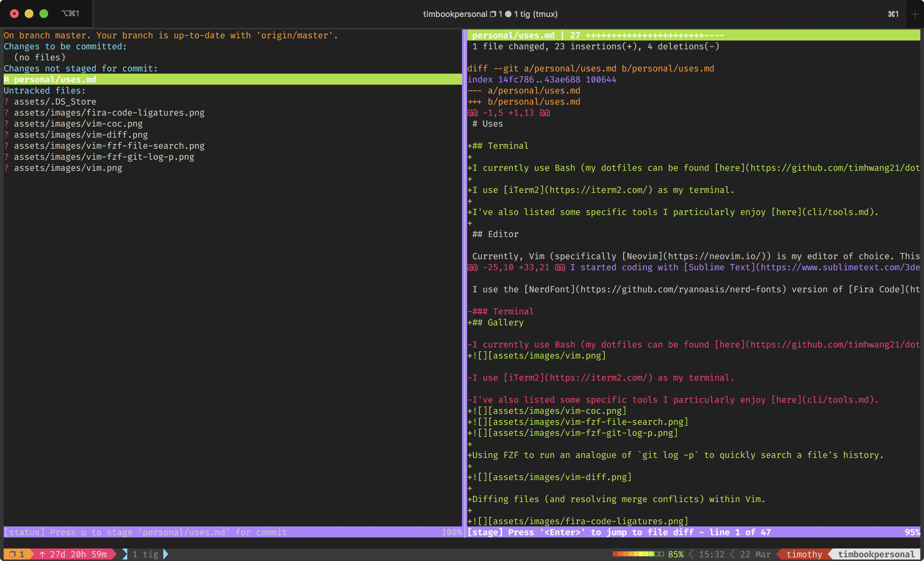Click the 'Changes to be committed' header
The height and width of the screenshot is (561, 924).
(x=65, y=46)
